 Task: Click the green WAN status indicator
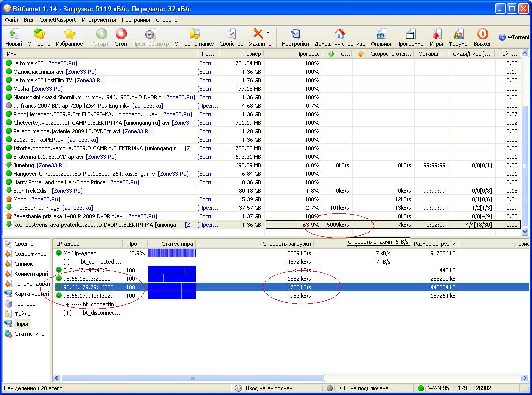421,388
